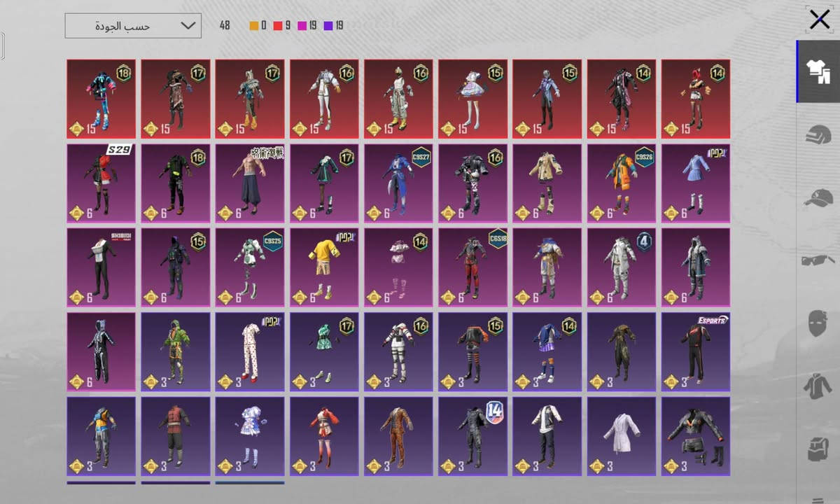840x504 pixels.
Task: Select the white lab coat outfit
Action: (622, 437)
